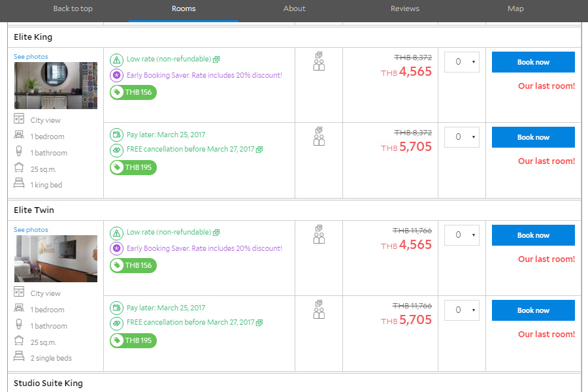Go to the Map tab
This screenshot has width=588, height=392.
[515, 9]
